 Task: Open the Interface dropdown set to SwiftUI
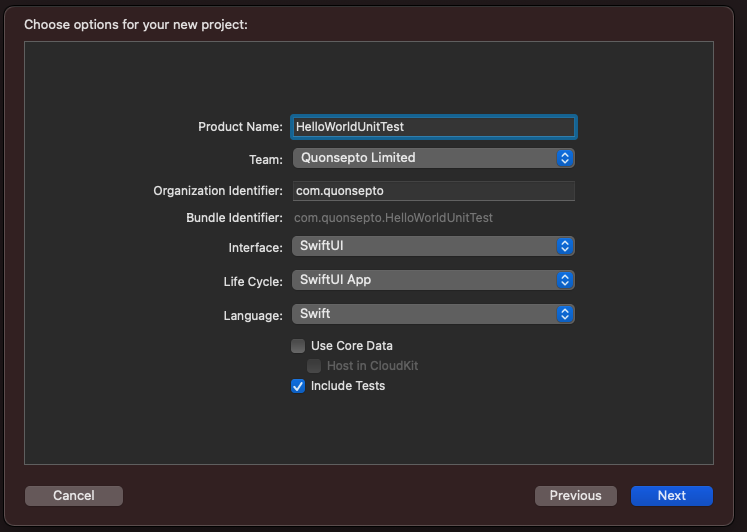(x=434, y=246)
